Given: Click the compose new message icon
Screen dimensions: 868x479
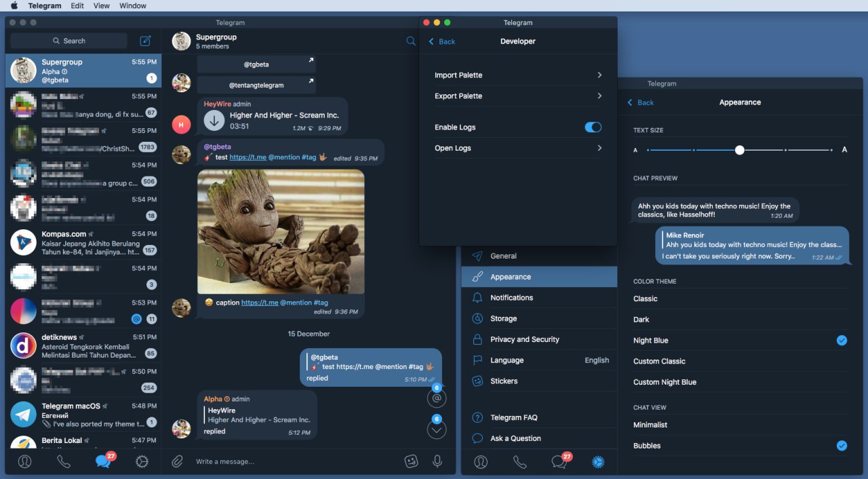Looking at the screenshot, I should click(145, 41).
